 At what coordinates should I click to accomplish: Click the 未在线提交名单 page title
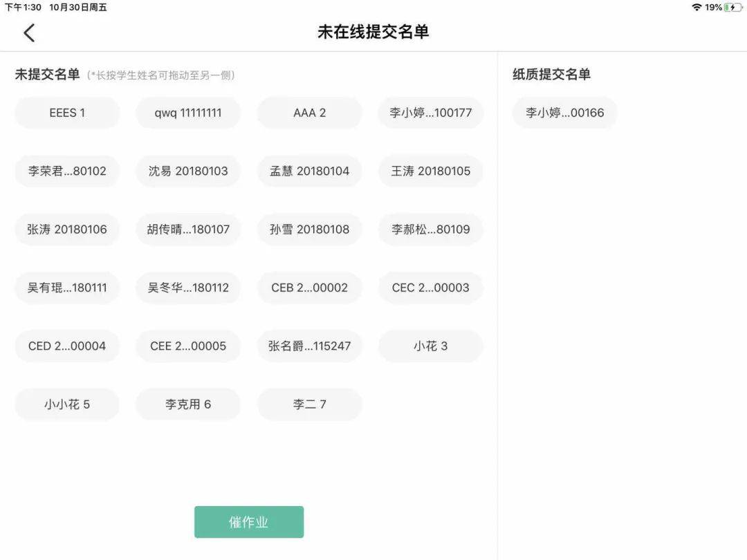(x=373, y=32)
